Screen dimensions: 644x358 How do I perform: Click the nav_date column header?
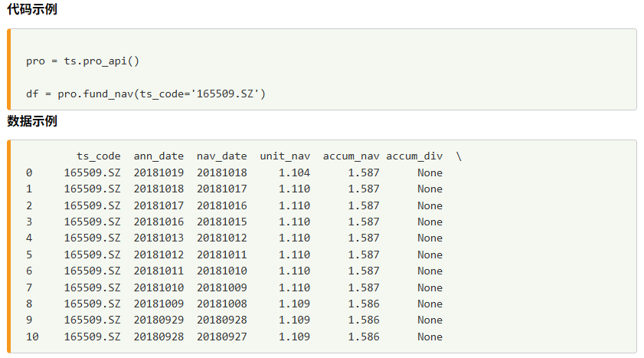point(221,156)
